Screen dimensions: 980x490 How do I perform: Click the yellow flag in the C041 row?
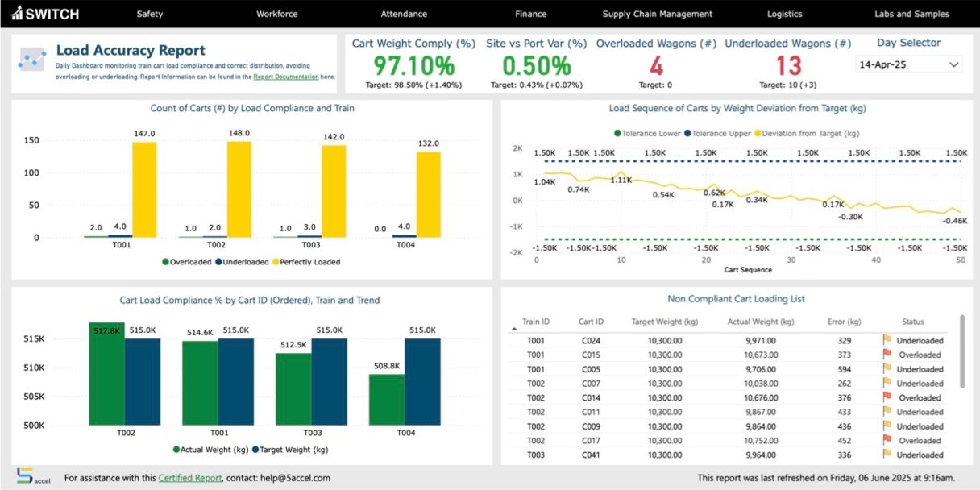click(x=887, y=455)
